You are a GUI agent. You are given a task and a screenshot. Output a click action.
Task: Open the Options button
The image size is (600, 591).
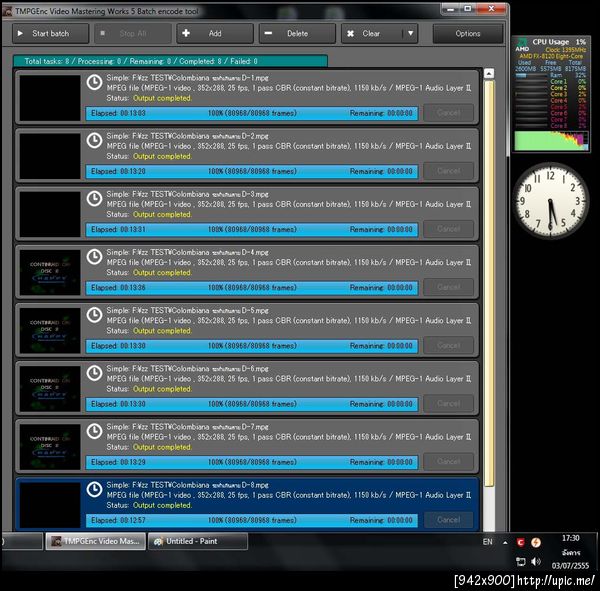(x=468, y=34)
